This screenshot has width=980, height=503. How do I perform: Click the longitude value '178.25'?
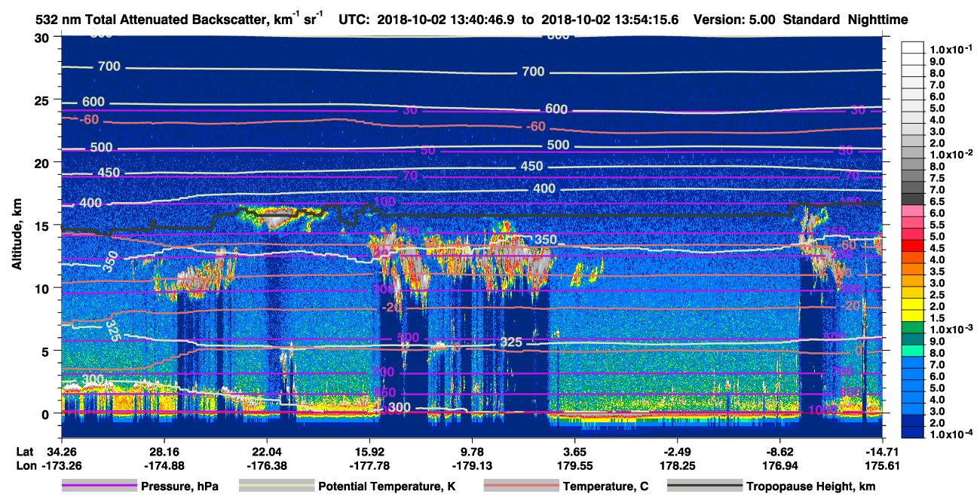(677, 466)
